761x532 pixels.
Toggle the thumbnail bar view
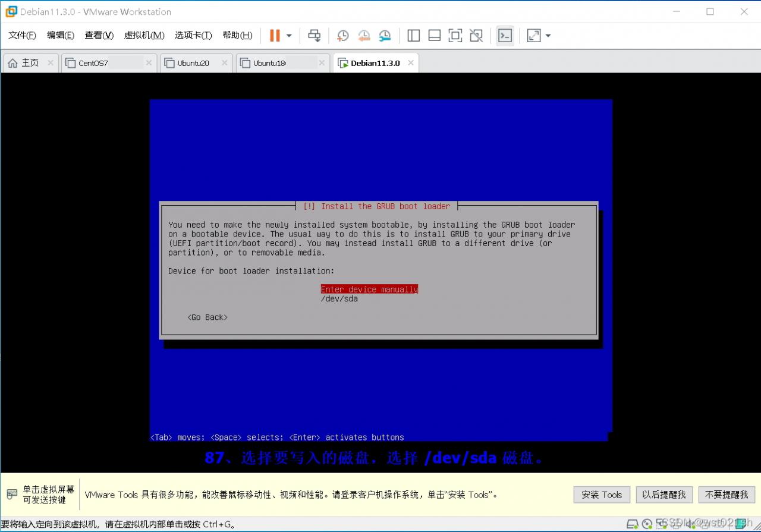pos(435,36)
